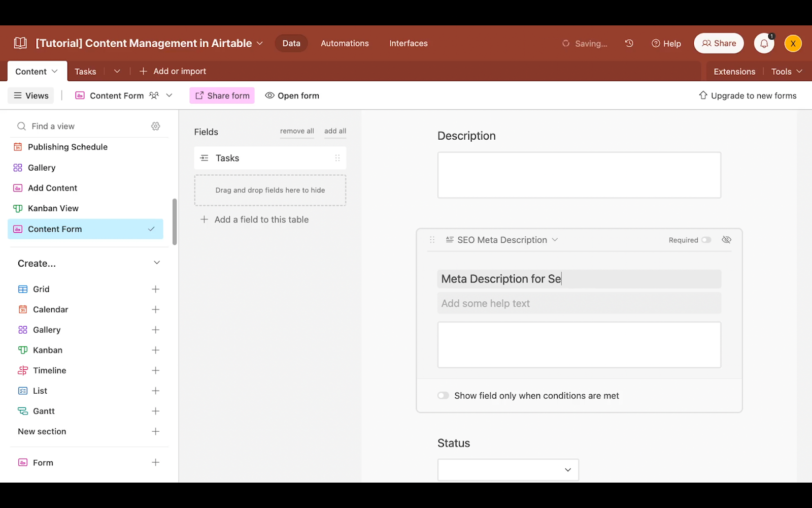812x508 pixels.
Task: Open the Add Content view
Action: [85, 188]
